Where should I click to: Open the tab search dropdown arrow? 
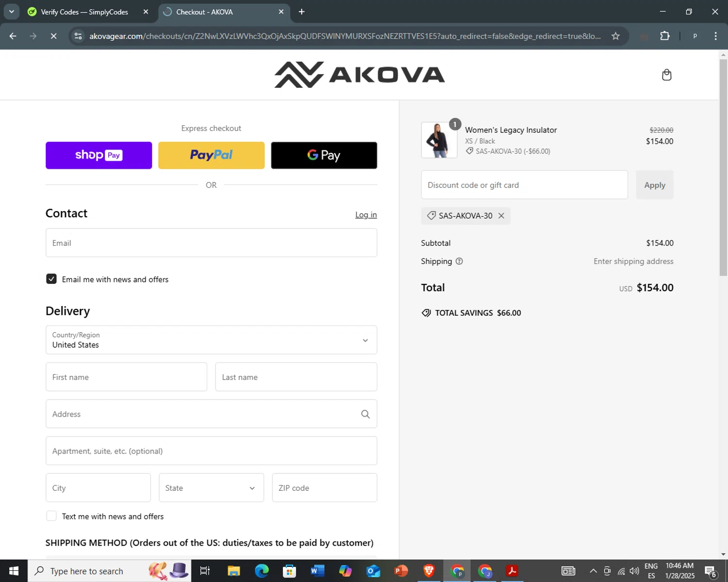[x=11, y=12]
